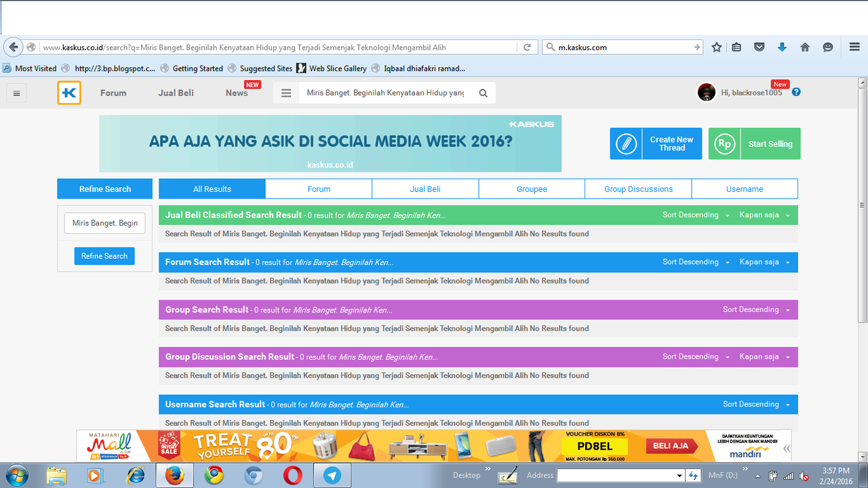Click the Start Selling button
This screenshot has height=488, width=868.
point(754,144)
